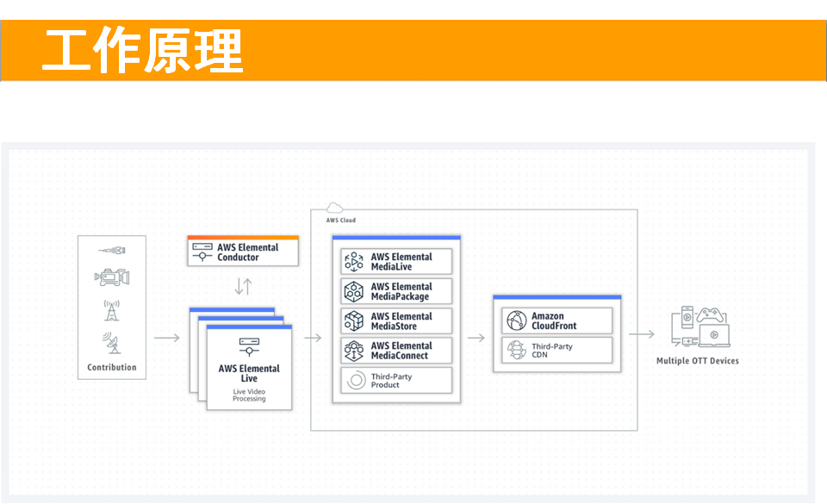Select the Third-Party CDN icon

(x=517, y=350)
